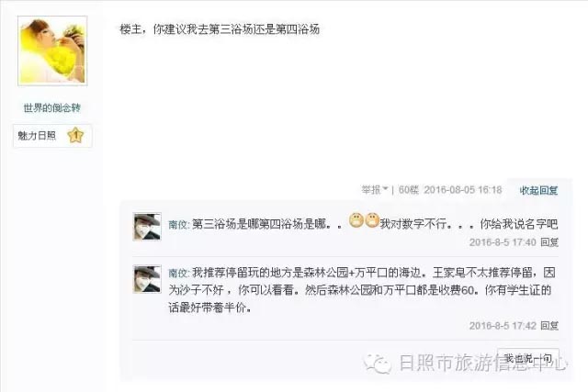588x392 pixels.
Task: Click the second shocked emoji face
Action: tap(371, 220)
